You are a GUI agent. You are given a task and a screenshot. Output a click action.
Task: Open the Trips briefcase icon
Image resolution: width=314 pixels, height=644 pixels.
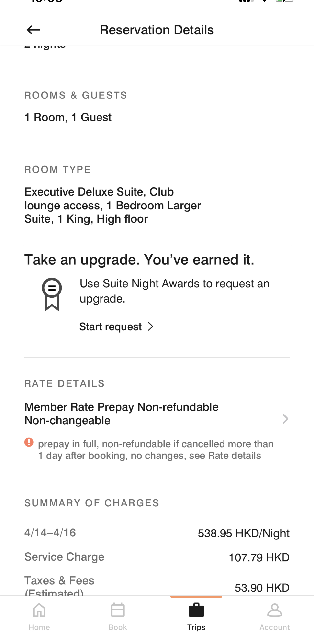point(196,610)
